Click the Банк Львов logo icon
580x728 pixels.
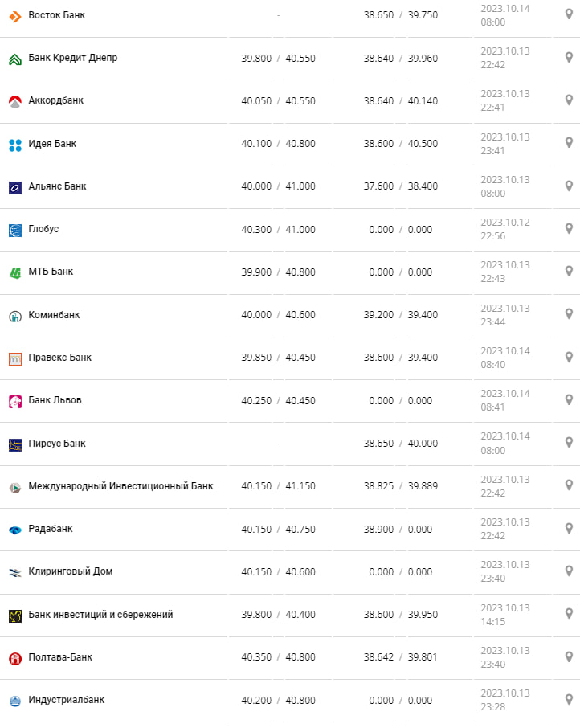point(14,401)
